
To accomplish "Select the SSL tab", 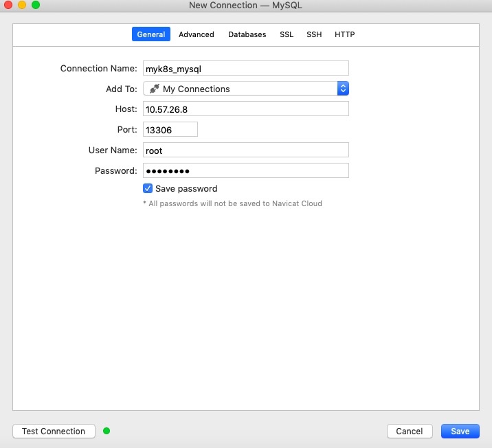I will pyautogui.click(x=287, y=34).
